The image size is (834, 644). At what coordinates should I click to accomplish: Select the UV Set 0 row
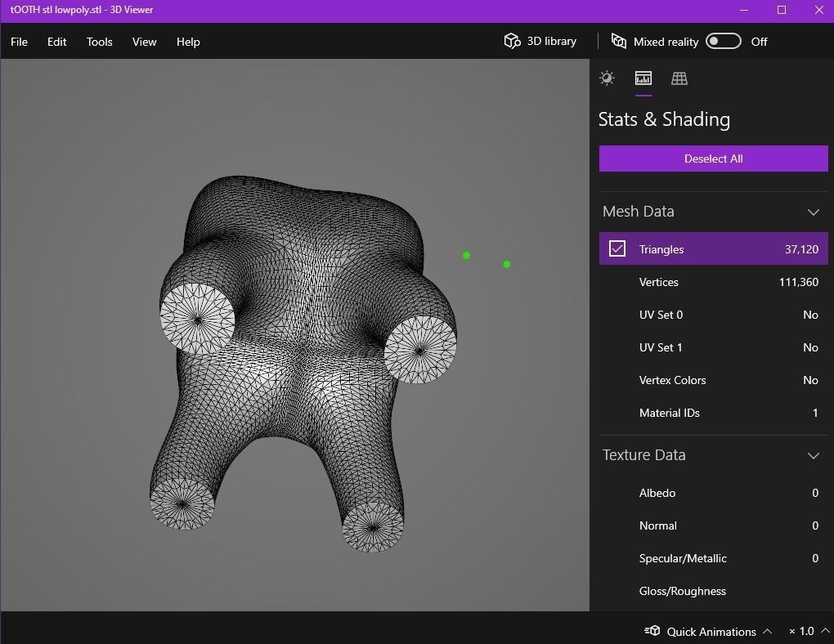(x=713, y=315)
